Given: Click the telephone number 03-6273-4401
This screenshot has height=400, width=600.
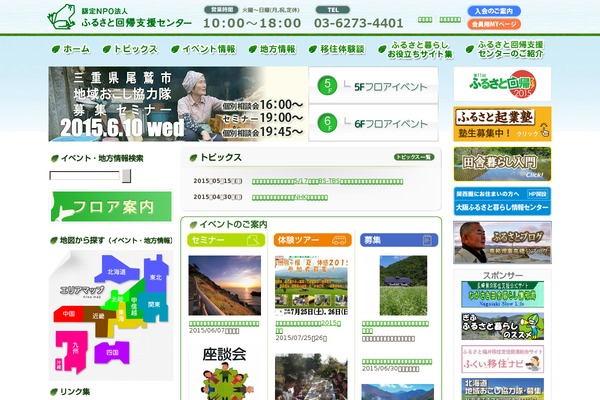Looking at the screenshot, I should click(359, 23).
